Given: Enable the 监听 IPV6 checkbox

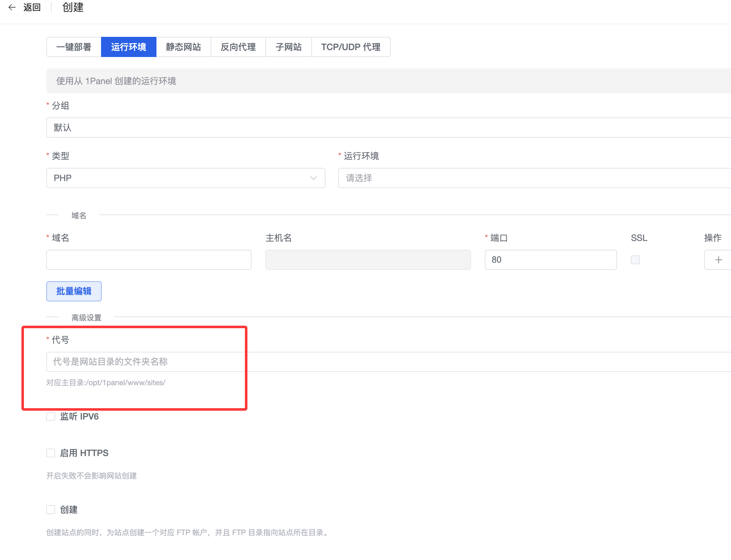Looking at the screenshot, I should tap(51, 416).
